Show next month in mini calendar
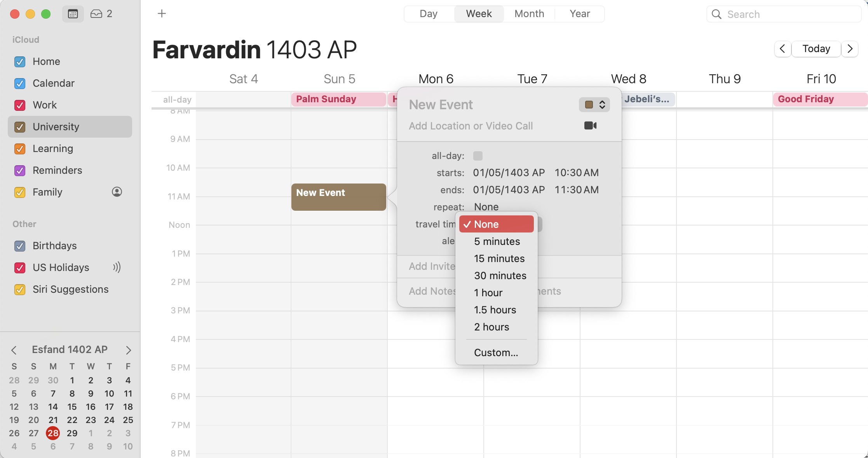Screen dimensions: 868x458 click(x=128, y=350)
